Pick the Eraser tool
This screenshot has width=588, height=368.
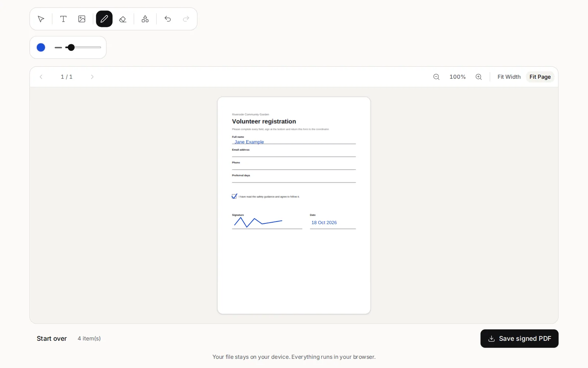pos(123,19)
